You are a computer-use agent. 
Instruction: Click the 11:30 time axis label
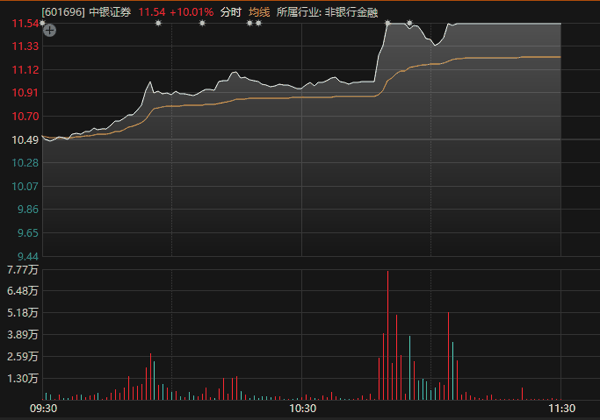[x=562, y=409]
